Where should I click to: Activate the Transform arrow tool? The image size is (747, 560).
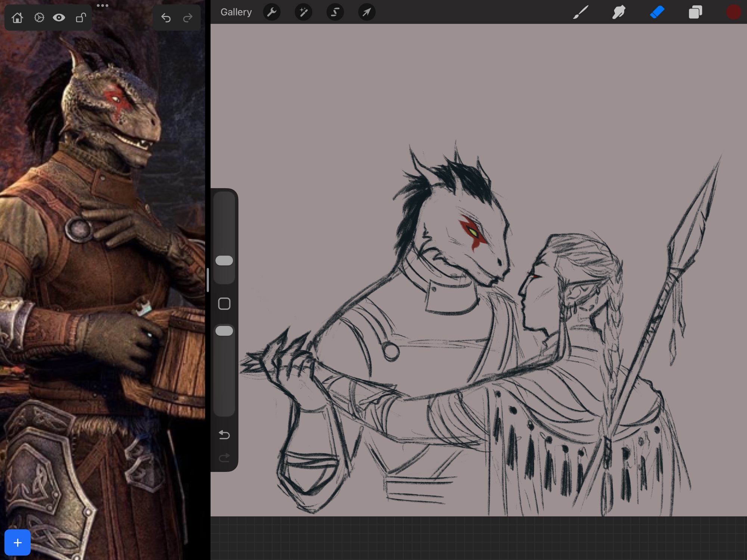pos(367,12)
